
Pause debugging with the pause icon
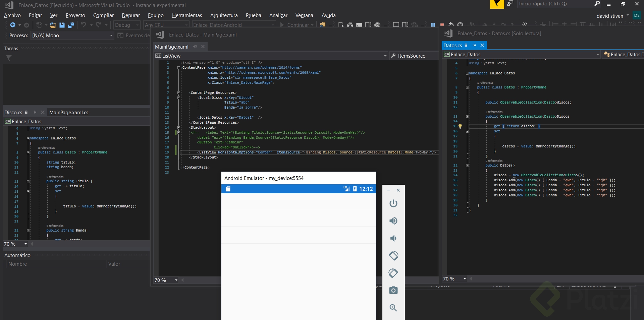pos(433,25)
